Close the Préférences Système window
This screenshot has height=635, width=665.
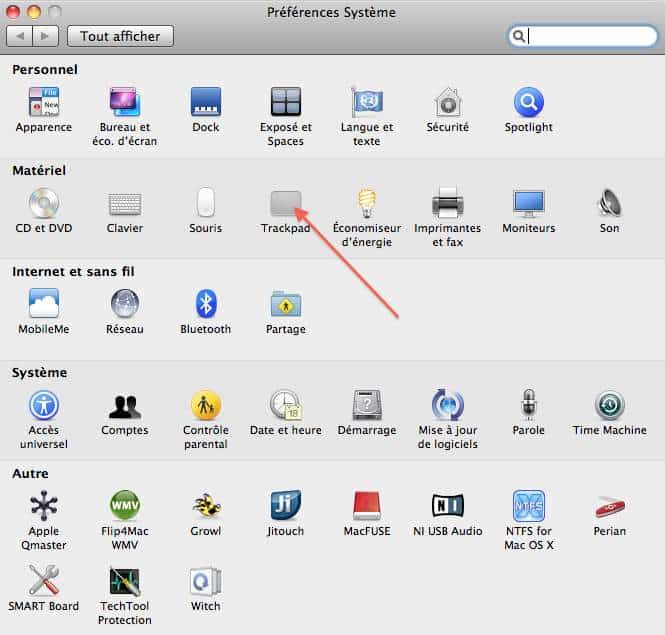pyautogui.click(x=13, y=12)
